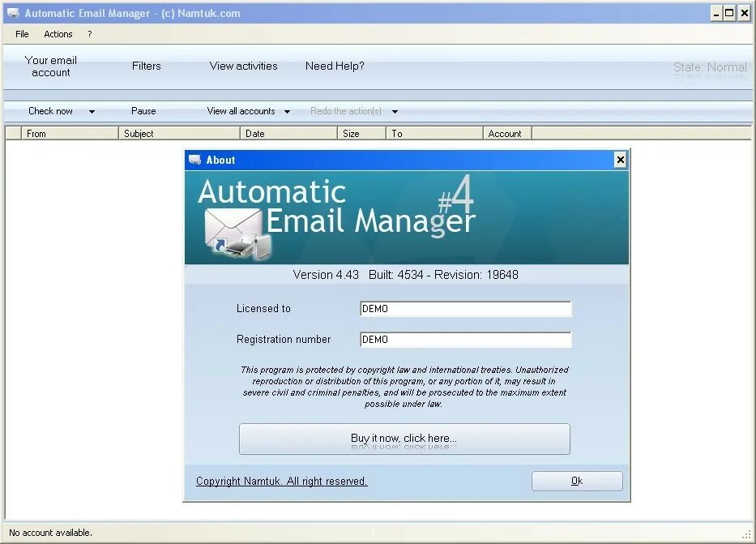Screen dimensions: 756x544
Task: Sort by the From column header
Action: (70, 134)
